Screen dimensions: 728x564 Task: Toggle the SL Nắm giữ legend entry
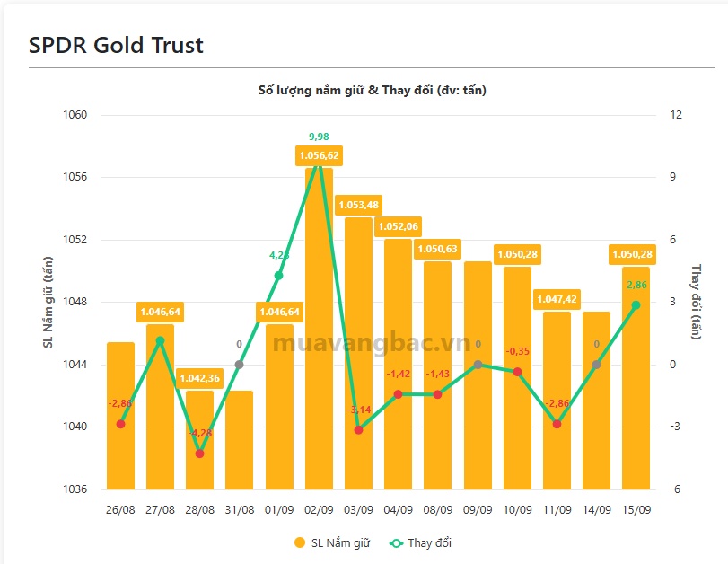click(x=332, y=542)
